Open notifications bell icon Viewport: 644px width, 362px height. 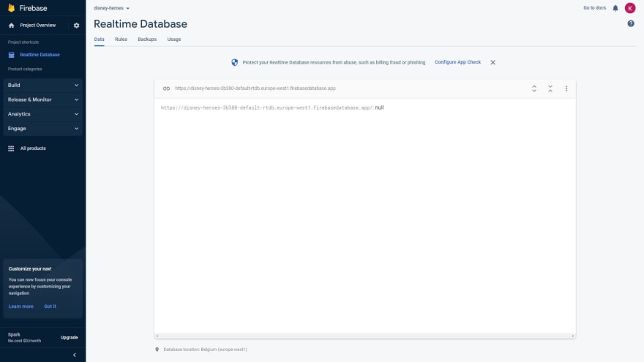(615, 8)
